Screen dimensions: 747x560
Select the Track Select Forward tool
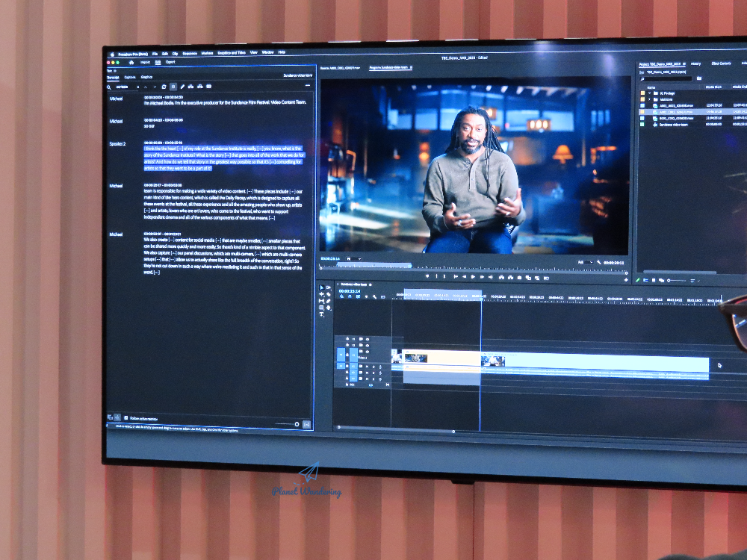(328, 287)
